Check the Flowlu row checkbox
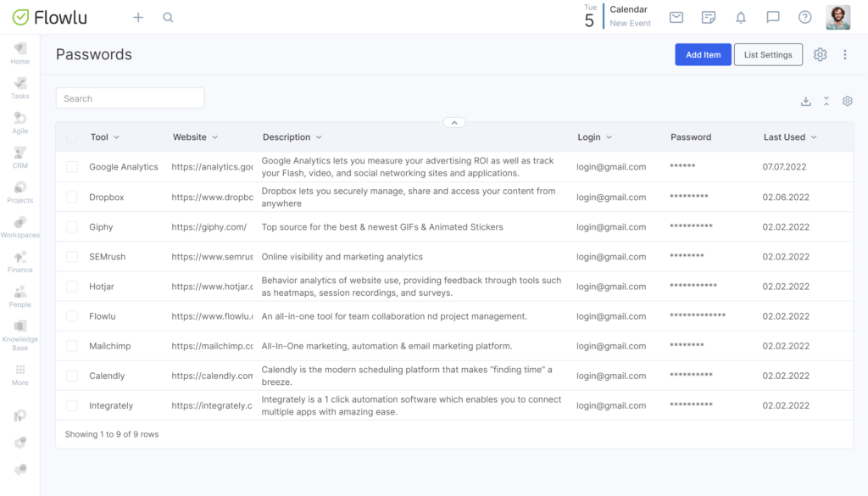Viewport: 868px width, 496px height. [x=72, y=316]
